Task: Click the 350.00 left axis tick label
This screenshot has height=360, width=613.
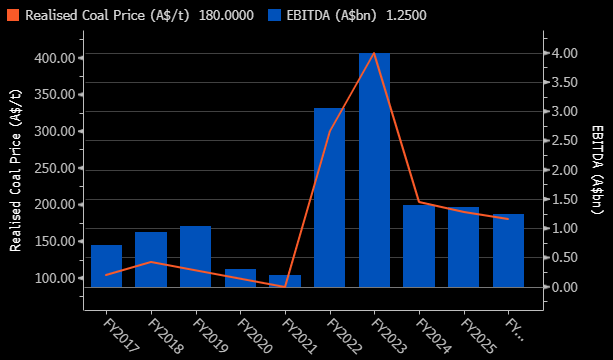Action: (54, 95)
